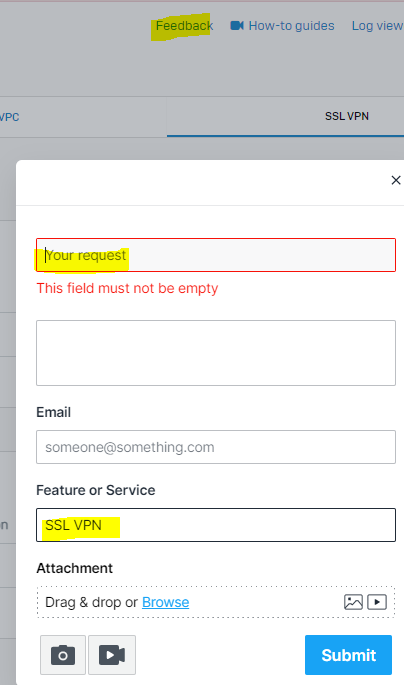Switch to the SSL VPN tab

click(x=347, y=116)
